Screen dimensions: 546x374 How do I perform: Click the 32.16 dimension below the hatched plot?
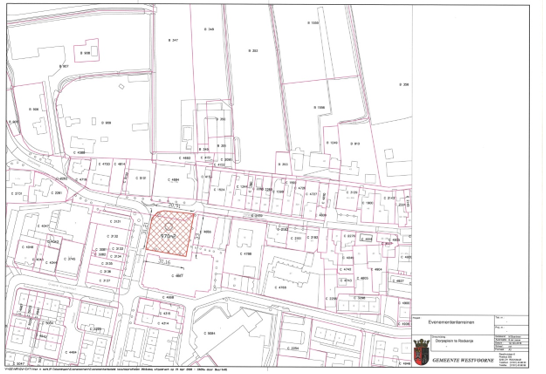tap(164, 262)
